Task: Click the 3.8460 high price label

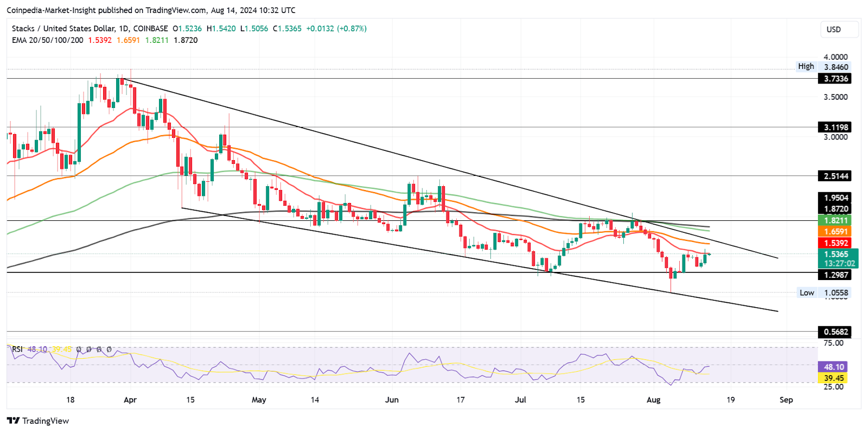Action: (x=836, y=67)
